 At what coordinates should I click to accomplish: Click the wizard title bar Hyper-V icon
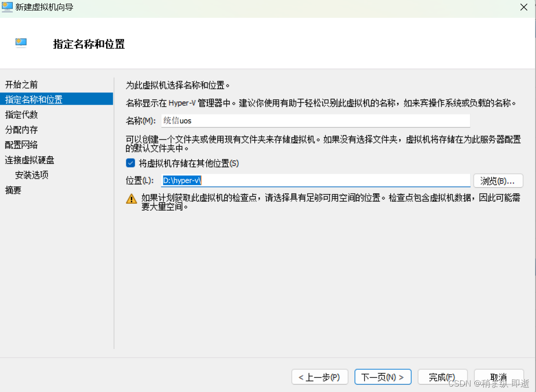[x=7, y=7]
